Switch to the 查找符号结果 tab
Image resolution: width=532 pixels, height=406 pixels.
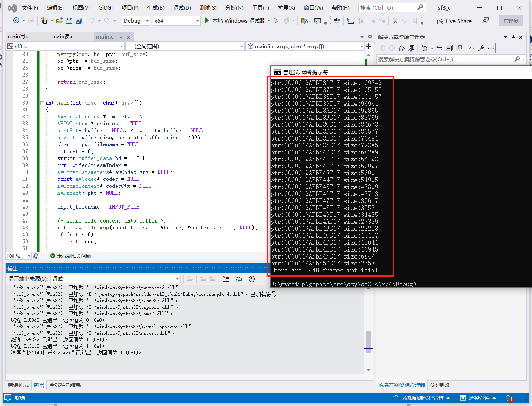pyautogui.click(x=65, y=385)
